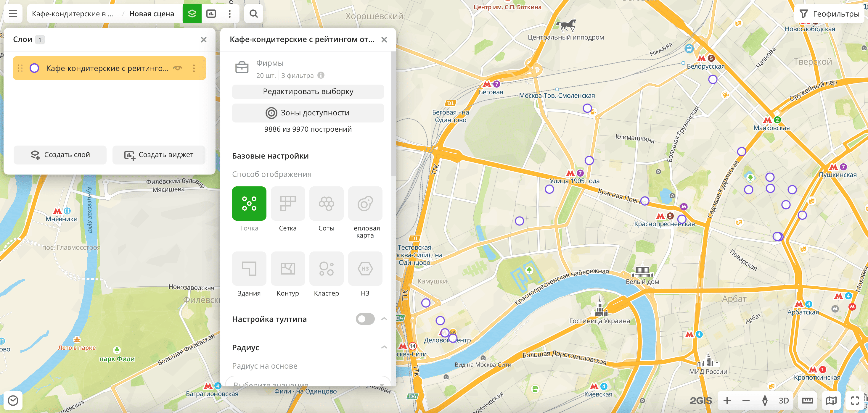The width and height of the screenshot is (868, 413).
Task: Click the layer color circle swatch
Action: [34, 68]
